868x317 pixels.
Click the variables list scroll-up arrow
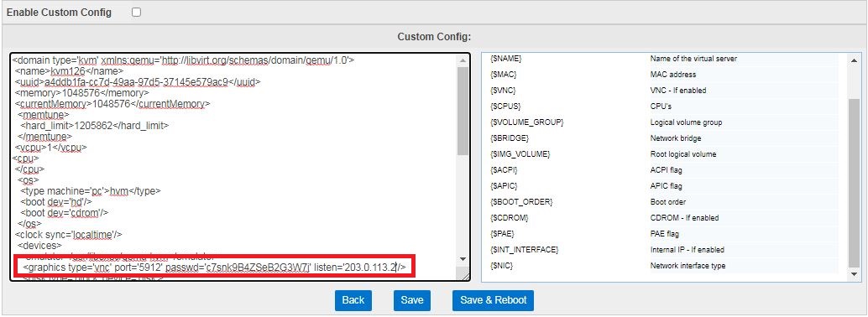pyautogui.click(x=853, y=60)
